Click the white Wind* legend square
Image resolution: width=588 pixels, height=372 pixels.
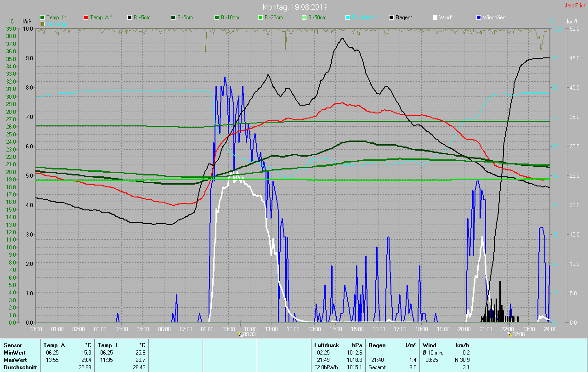pos(435,17)
